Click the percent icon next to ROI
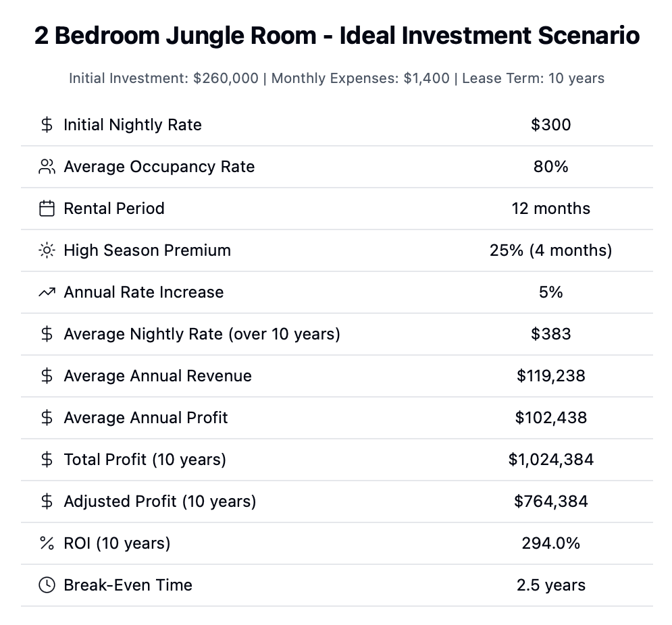The image size is (672, 625). click(47, 543)
